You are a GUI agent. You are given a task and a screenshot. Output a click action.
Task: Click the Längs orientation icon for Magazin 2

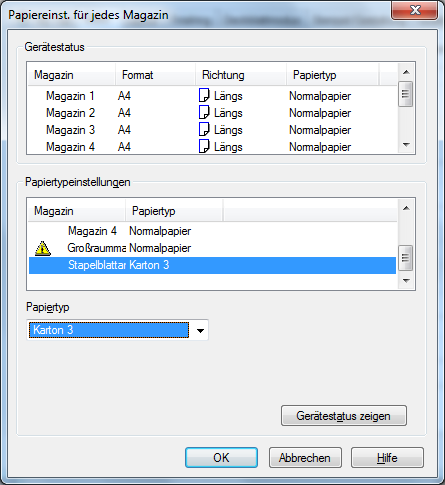coord(204,112)
